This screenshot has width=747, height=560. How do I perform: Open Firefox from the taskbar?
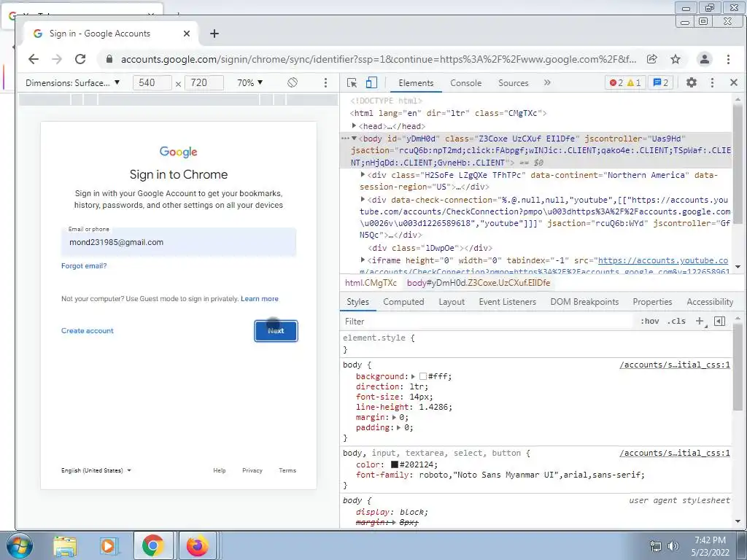coord(197,545)
